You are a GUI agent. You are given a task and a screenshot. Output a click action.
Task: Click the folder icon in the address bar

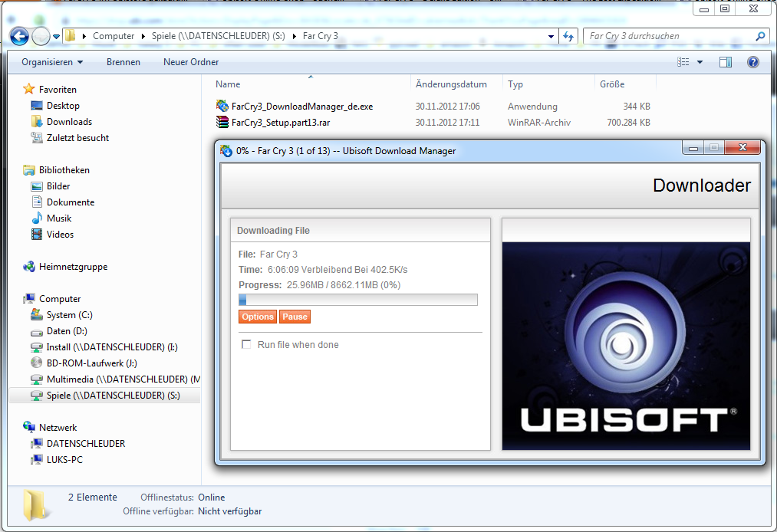click(71, 36)
